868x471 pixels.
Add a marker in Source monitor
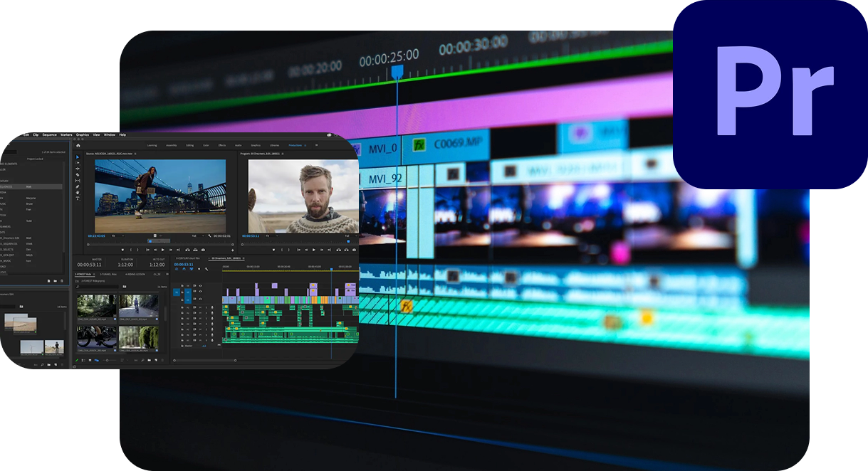[122, 250]
